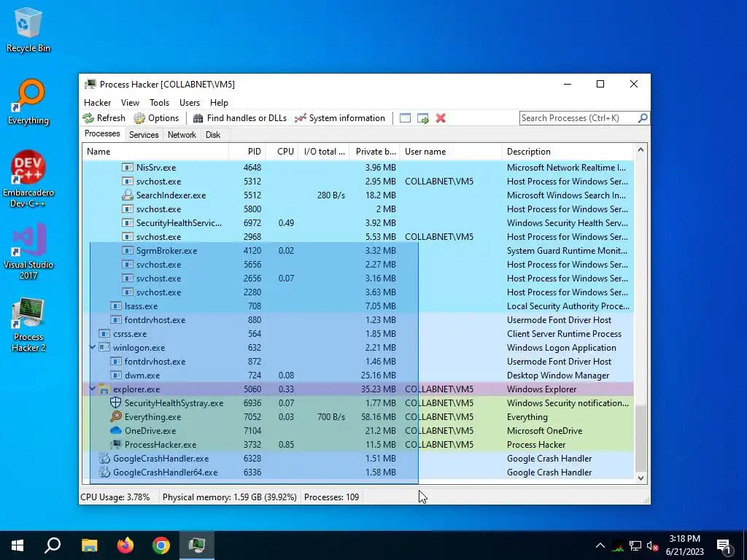This screenshot has height=560, width=747.
Task: Select Process Hacker 2 desktop shortcut
Action: point(28,324)
